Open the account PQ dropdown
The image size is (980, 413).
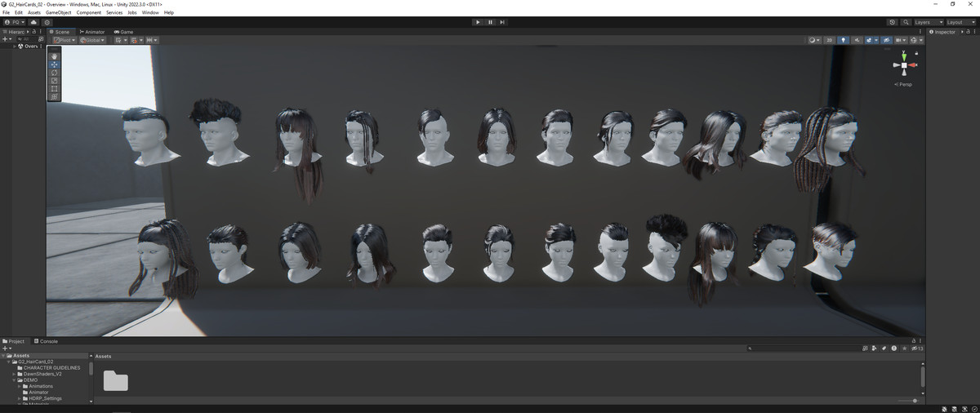[x=14, y=22]
